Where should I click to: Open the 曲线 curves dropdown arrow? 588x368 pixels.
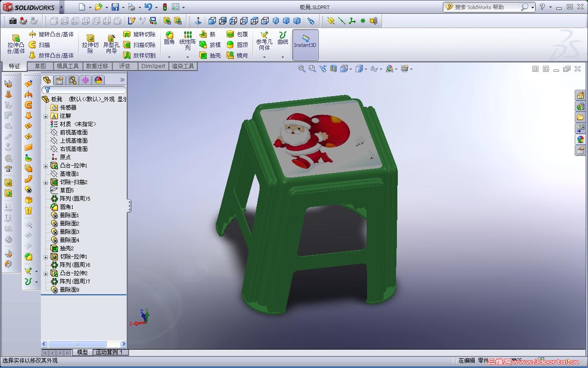point(283,57)
